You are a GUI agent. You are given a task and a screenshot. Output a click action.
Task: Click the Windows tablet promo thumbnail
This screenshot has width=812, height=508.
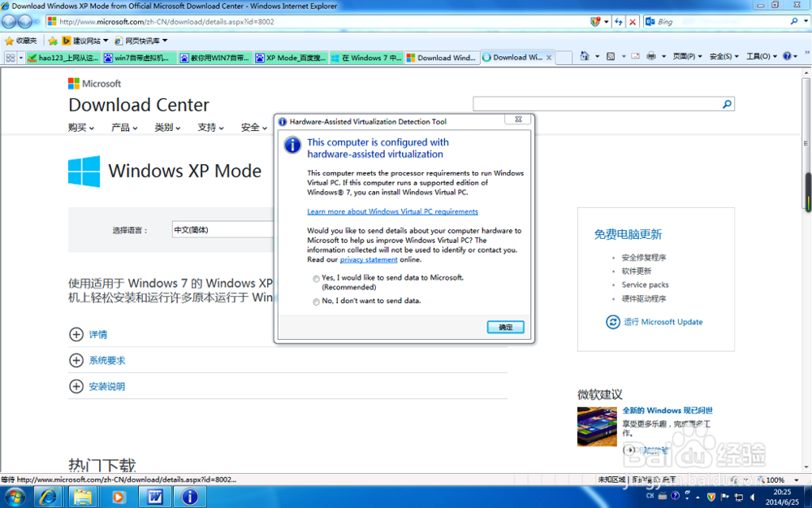coord(597,427)
